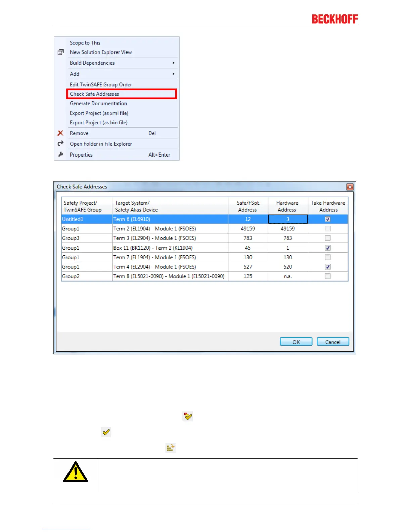The width and height of the screenshot is (411, 532).
Task: Select Term 7 (EL1904) - Module 1 (FSOES) cell
Action: tap(170, 257)
